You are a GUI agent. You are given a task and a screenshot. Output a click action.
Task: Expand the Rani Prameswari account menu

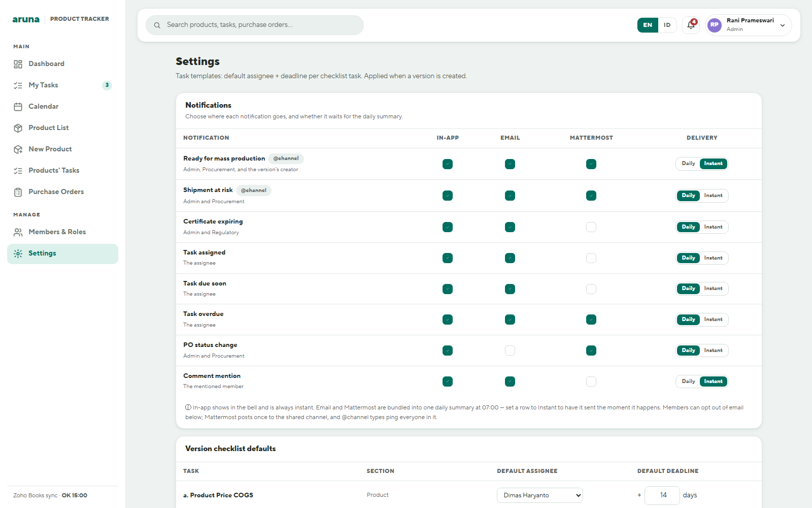(x=749, y=25)
